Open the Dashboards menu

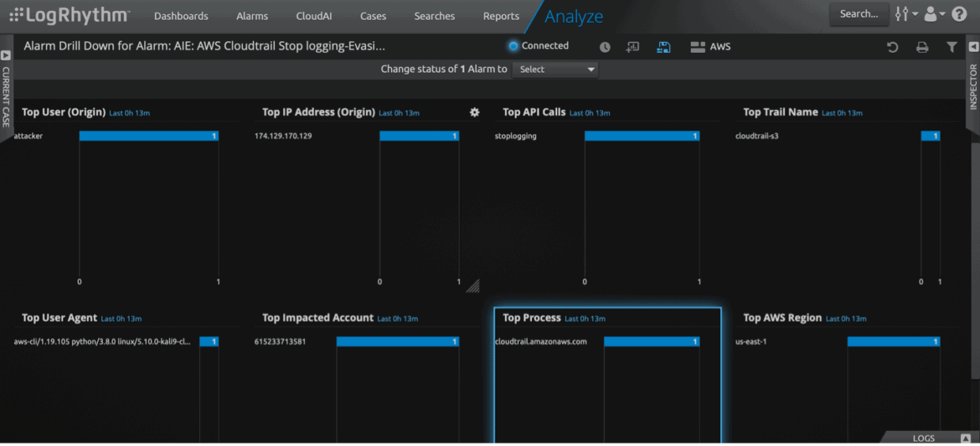(181, 16)
